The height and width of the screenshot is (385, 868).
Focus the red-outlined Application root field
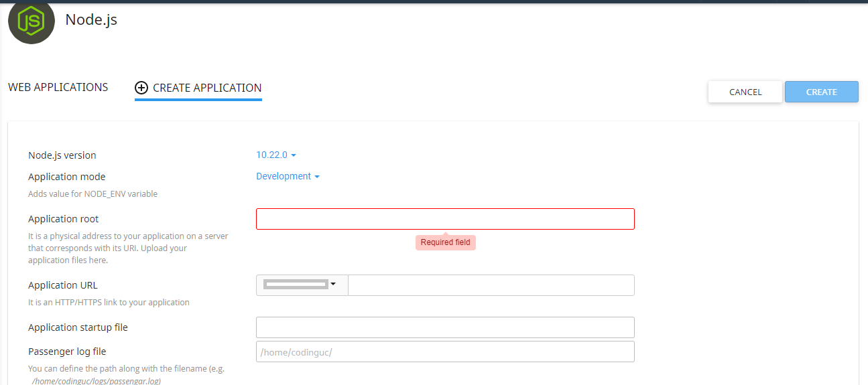pos(445,219)
